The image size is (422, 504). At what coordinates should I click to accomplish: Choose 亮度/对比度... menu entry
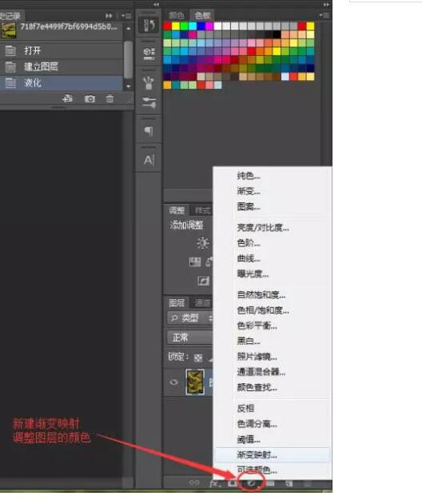(272, 227)
